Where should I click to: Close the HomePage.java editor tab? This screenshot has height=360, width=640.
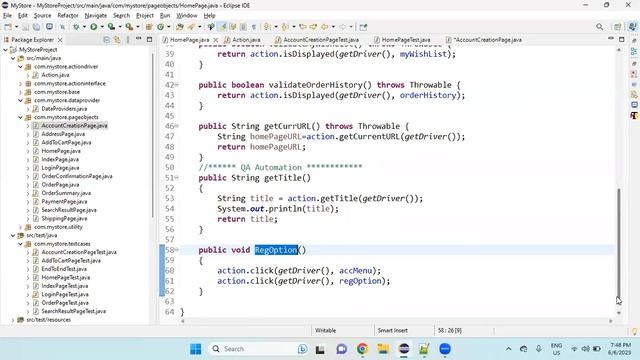click(216, 40)
